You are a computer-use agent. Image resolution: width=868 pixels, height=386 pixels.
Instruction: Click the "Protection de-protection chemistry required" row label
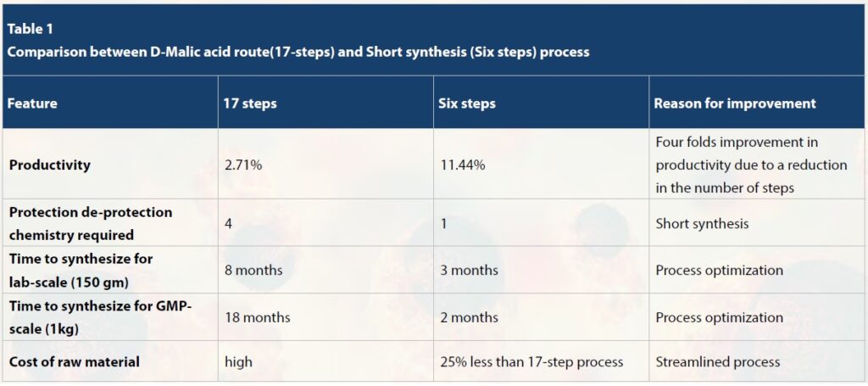click(x=90, y=223)
